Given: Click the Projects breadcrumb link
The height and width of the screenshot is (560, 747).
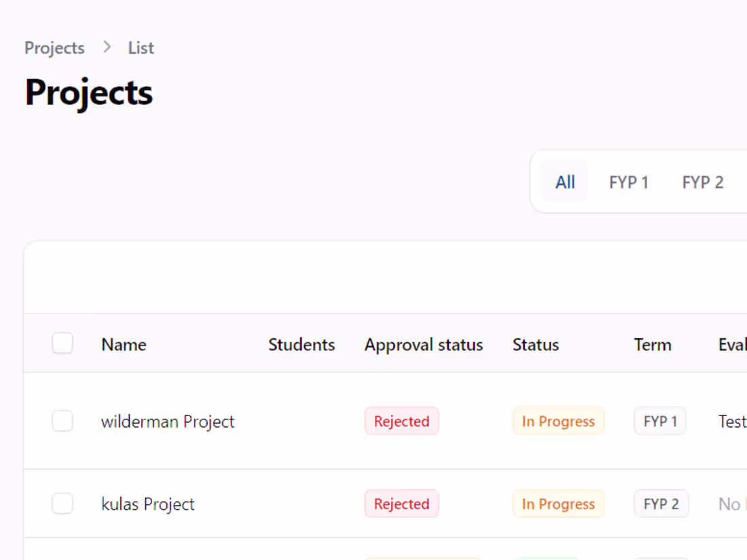Looking at the screenshot, I should coord(54,48).
